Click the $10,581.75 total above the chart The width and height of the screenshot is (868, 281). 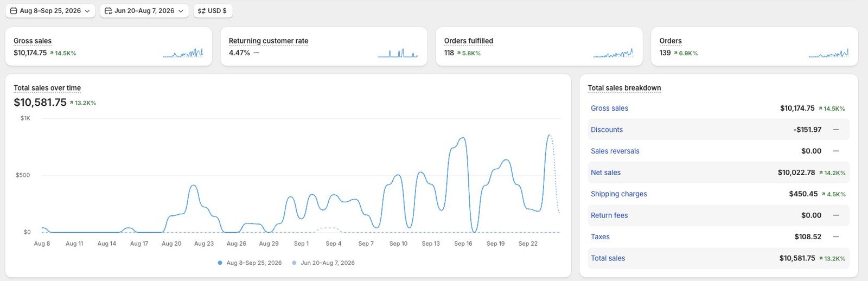[x=40, y=103]
